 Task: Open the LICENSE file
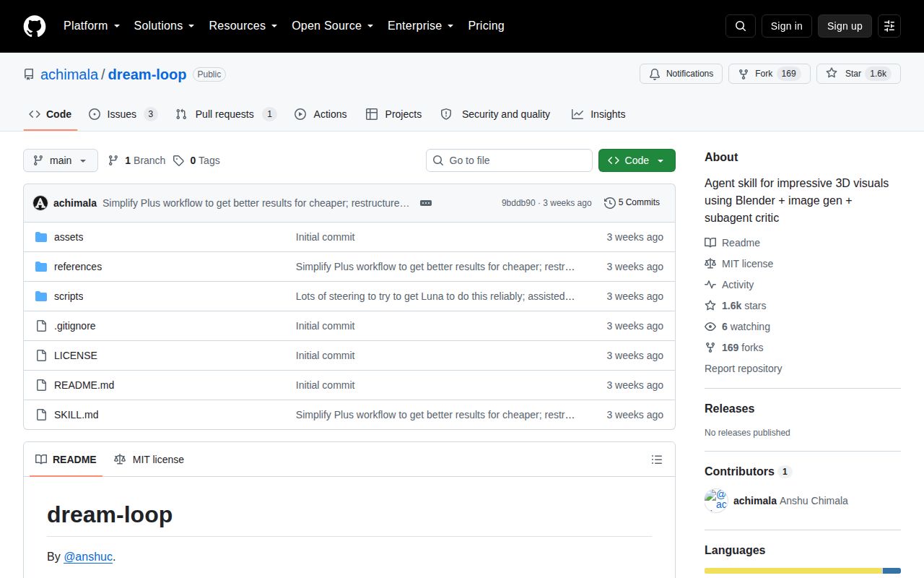76,355
